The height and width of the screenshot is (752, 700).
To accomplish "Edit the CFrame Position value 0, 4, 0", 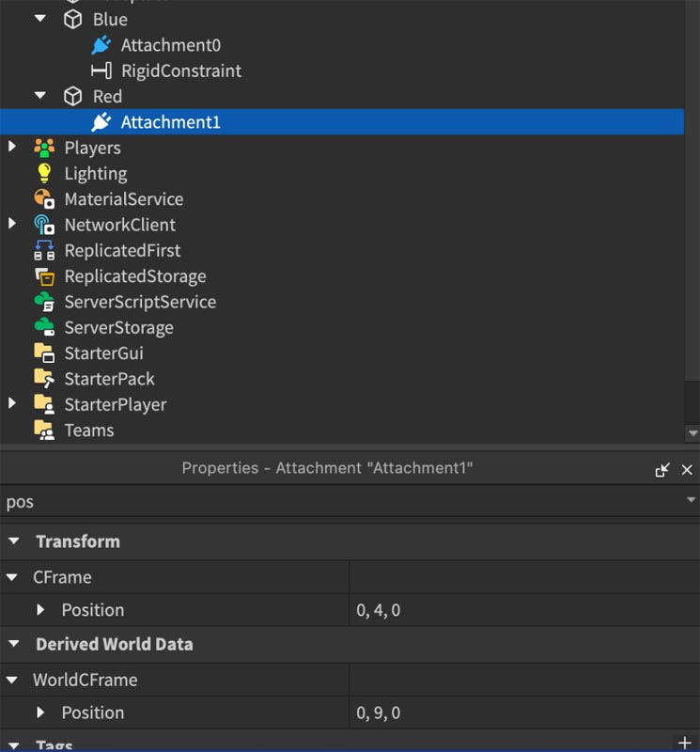I will (524, 610).
